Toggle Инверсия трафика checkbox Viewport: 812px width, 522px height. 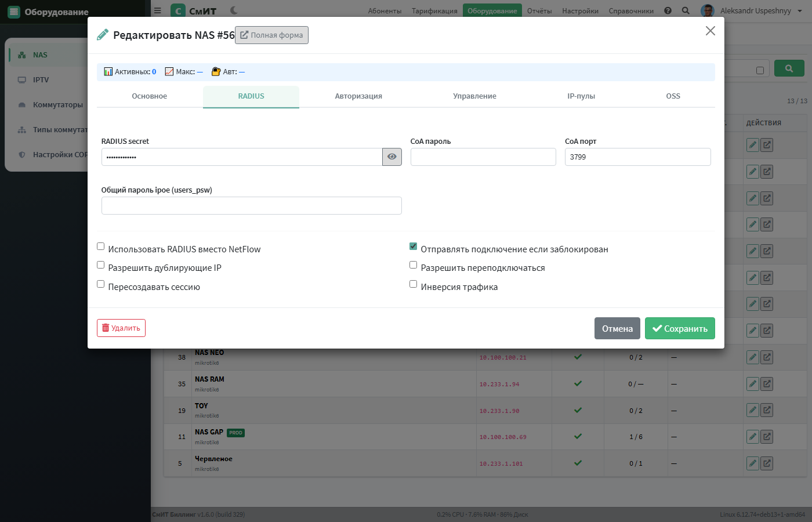(413, 284)
